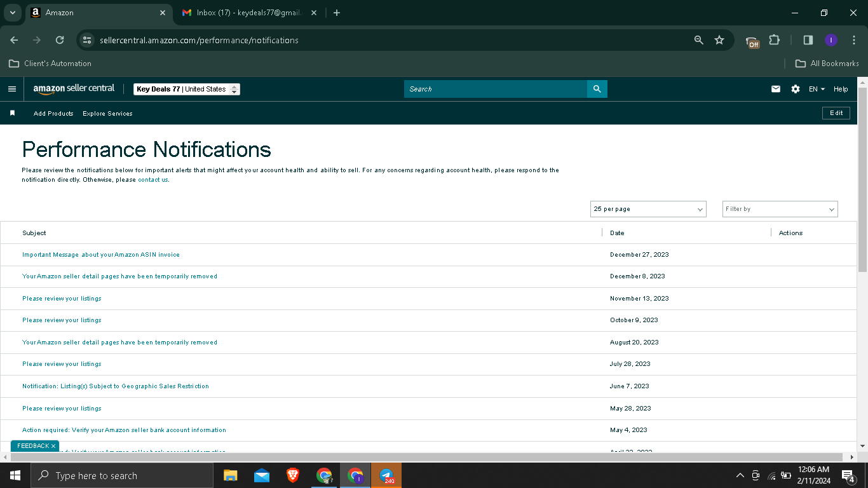Click the horizontal page scrollbar thumb

point(428,457)
